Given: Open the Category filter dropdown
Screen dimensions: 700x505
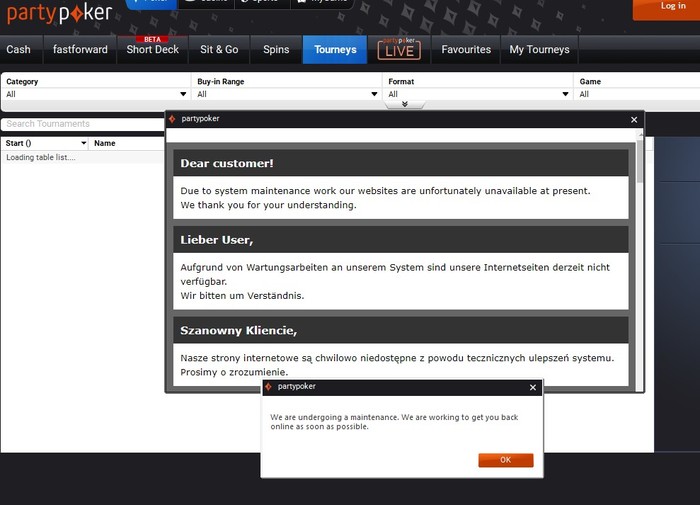Looking at the screenshot, I should (96, 94).
